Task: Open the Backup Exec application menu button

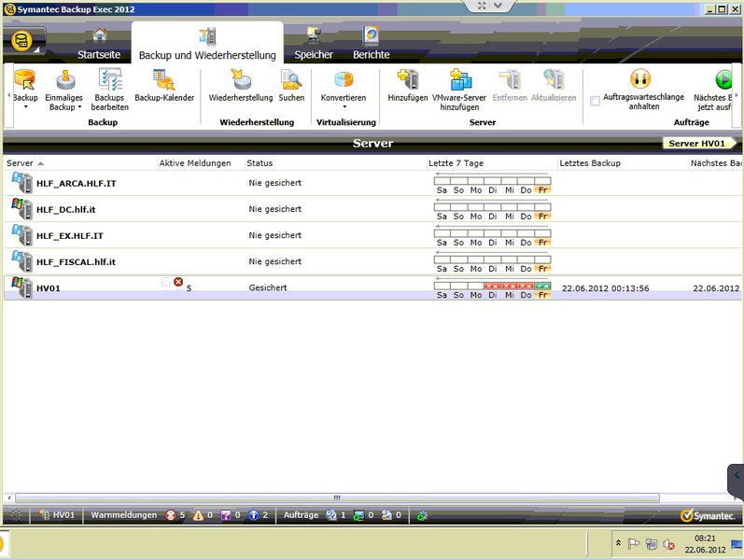Action: point(23,42)
